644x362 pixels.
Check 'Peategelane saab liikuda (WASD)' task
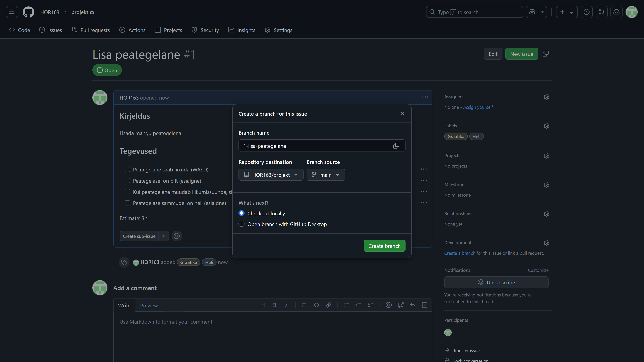coord(127,169)
